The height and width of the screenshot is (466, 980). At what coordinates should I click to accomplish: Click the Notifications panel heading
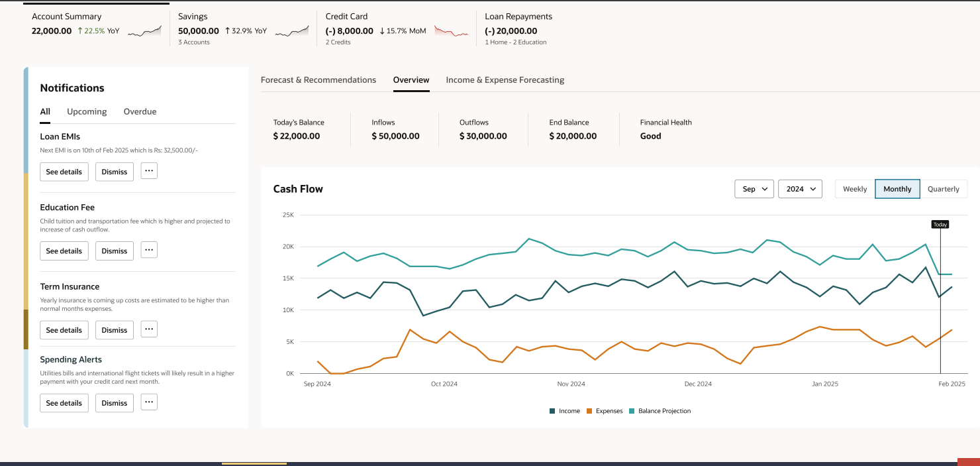72,88
